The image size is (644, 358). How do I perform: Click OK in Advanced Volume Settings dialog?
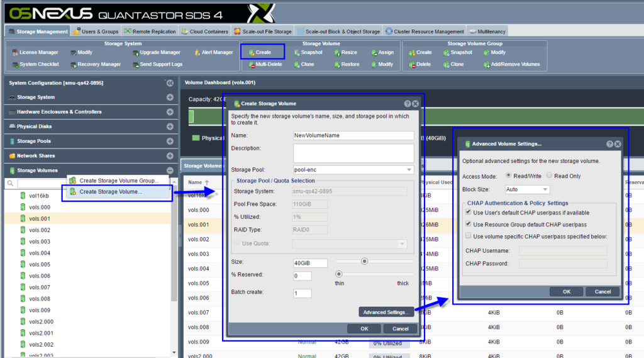click(x=567, y=292)
